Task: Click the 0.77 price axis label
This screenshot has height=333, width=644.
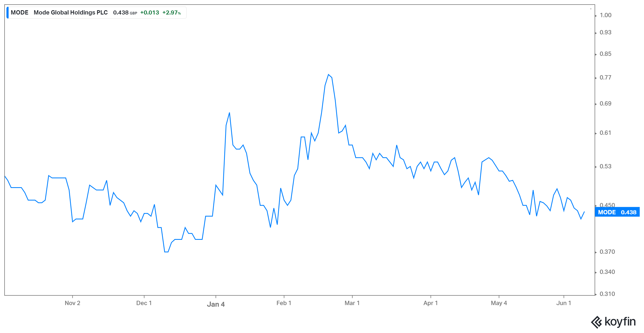Action: coord(606,78)
